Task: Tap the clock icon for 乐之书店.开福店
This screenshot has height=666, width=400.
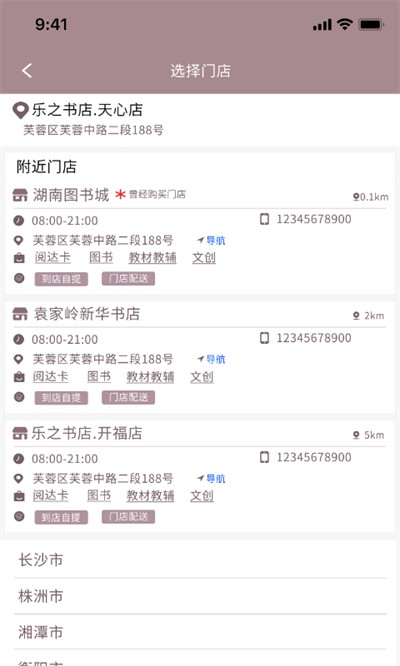Action: click(x=19, y=459)
